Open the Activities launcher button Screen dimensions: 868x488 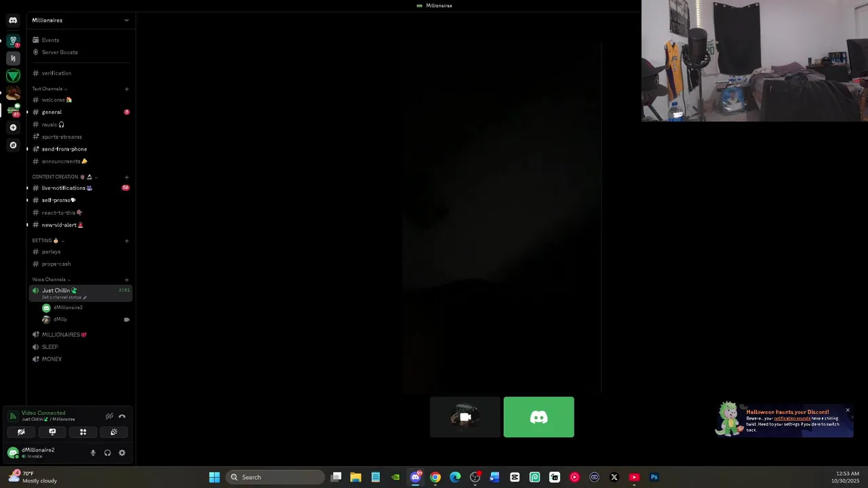(x=83, y=432)
